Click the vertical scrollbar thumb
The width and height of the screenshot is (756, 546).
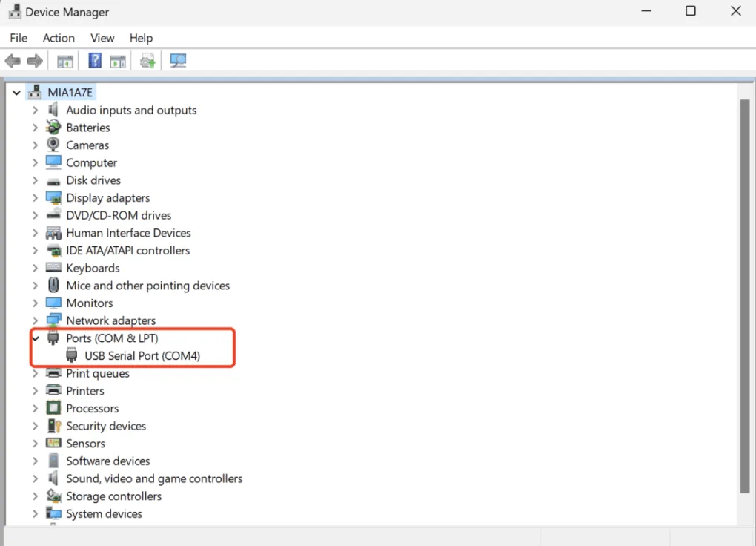point(745,297)
